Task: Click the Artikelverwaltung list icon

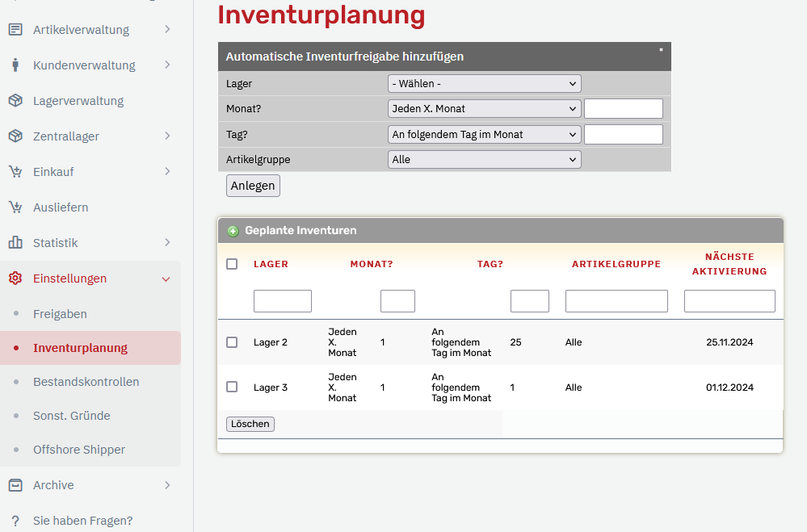Action: coord(15,30)
